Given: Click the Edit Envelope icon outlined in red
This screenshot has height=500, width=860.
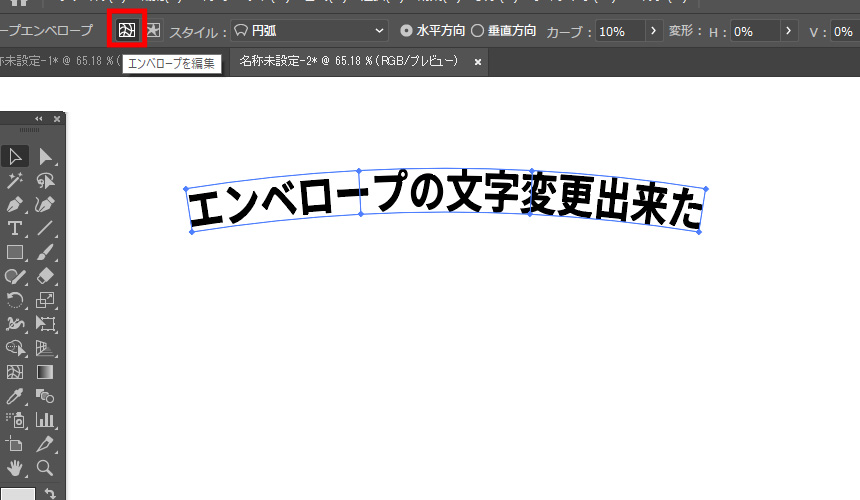Looking at the screenshot, I should coord(127,31).
